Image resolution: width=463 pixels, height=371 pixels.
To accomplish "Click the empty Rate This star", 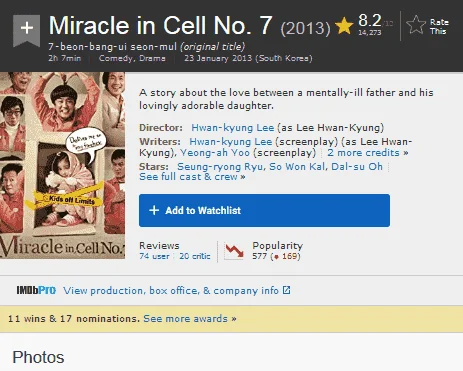I will coord(416,25).
